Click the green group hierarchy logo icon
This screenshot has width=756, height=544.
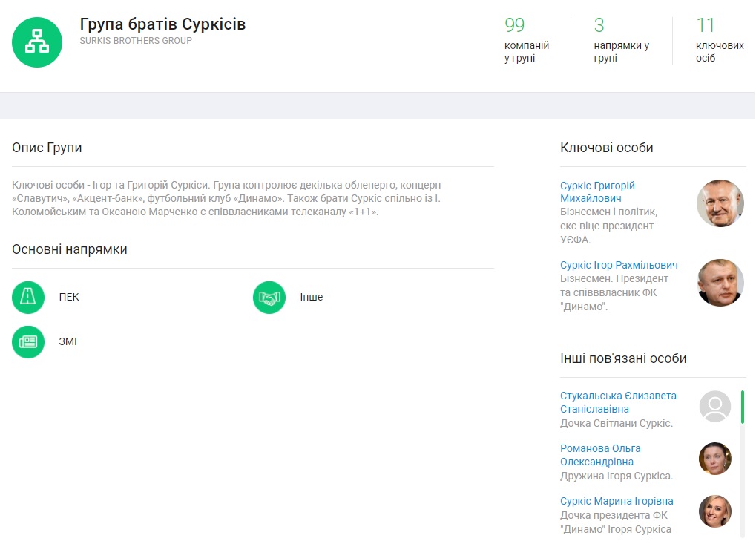point(37,42)
